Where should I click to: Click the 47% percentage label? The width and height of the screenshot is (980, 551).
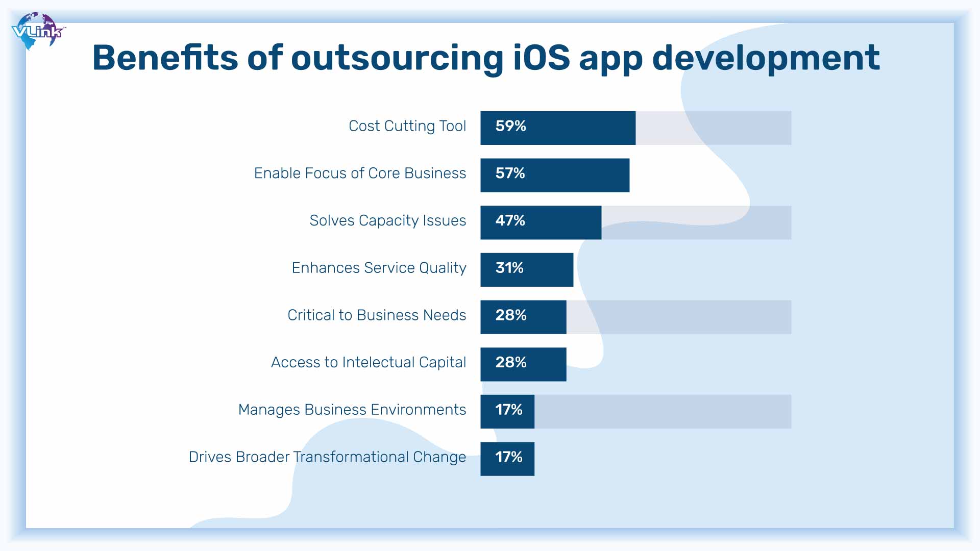tap(508, 220)
